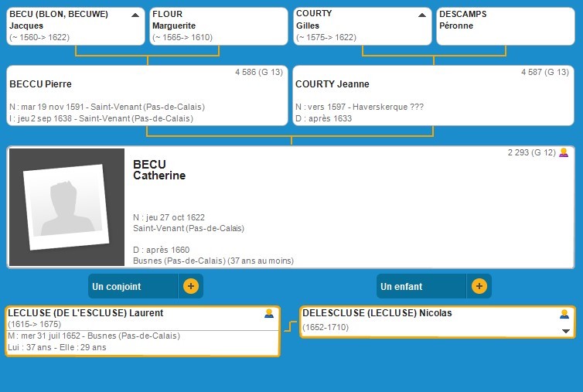Viewport: 583px width, 392px height.
Task: Expand descendants of Nicolas DELESCLUSE
Action: (x=565, y=331)
